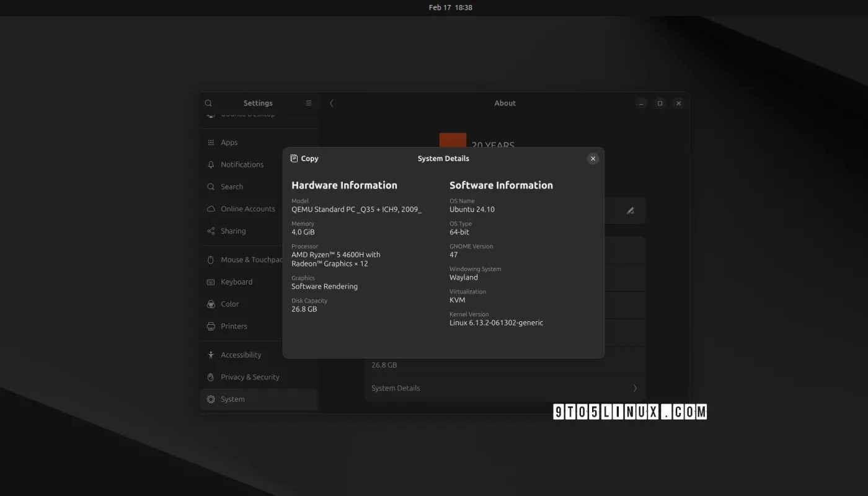
Task: Go back from the About page
Action: (332, 104)
